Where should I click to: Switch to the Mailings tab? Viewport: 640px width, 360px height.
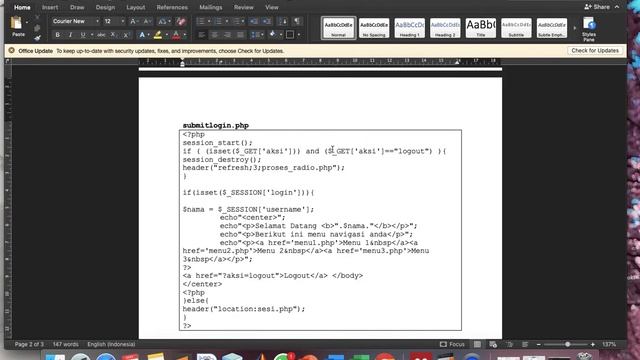click(211, 7)
